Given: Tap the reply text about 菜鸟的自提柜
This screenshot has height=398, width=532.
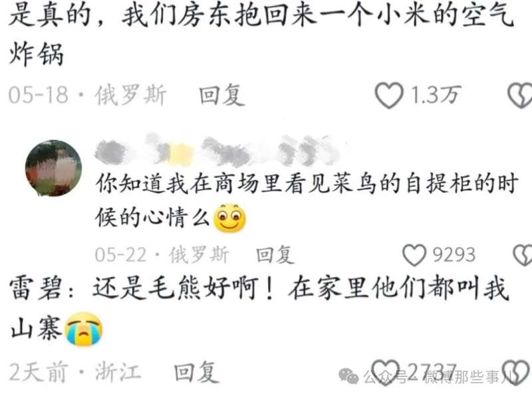Looking at the screenshot, I should (307, 201).
